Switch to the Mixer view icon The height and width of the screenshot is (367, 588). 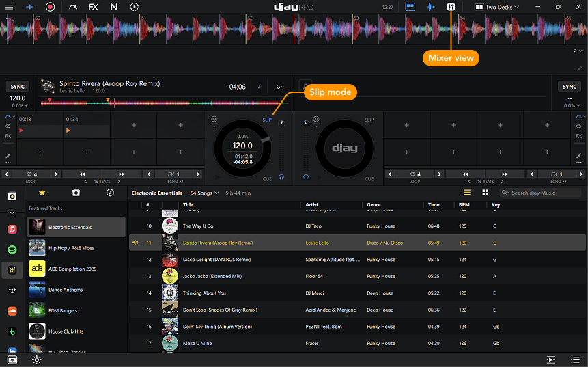(451, 7)
